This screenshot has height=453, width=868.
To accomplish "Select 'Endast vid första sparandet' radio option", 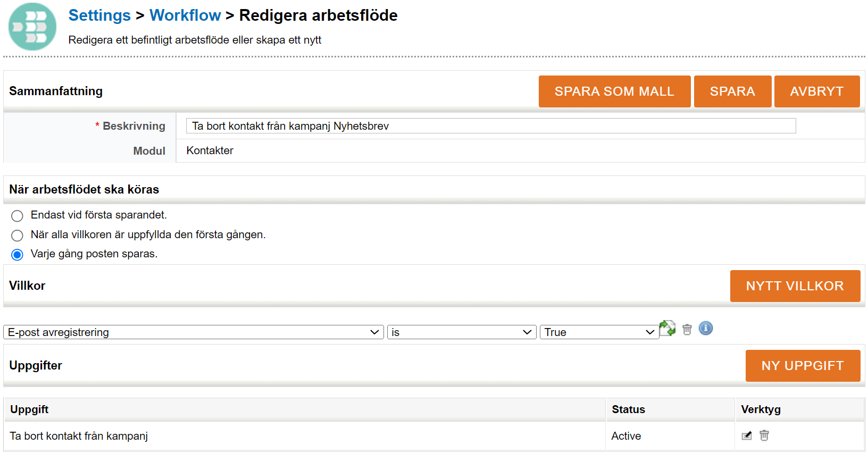I will [x=17, y=216].
